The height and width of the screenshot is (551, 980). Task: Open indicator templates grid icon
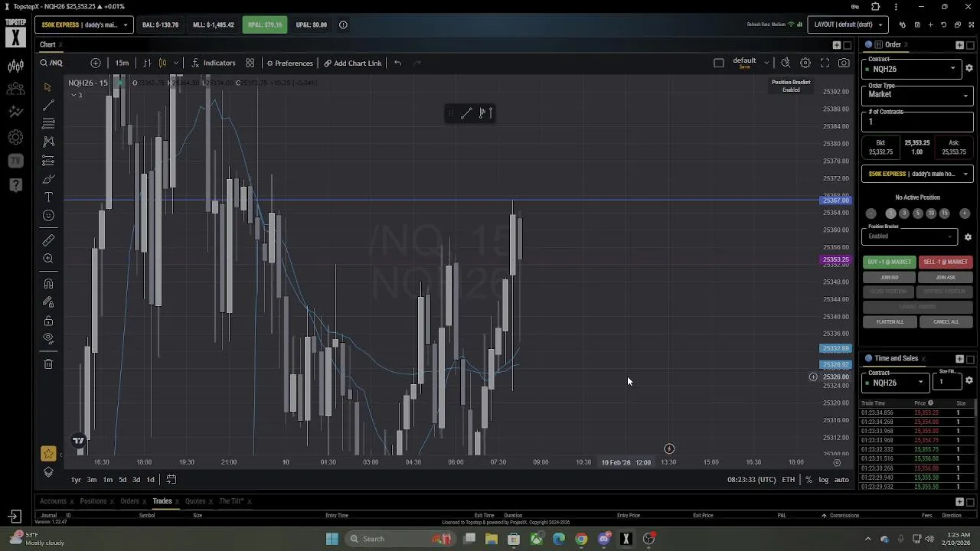[250, 63]
